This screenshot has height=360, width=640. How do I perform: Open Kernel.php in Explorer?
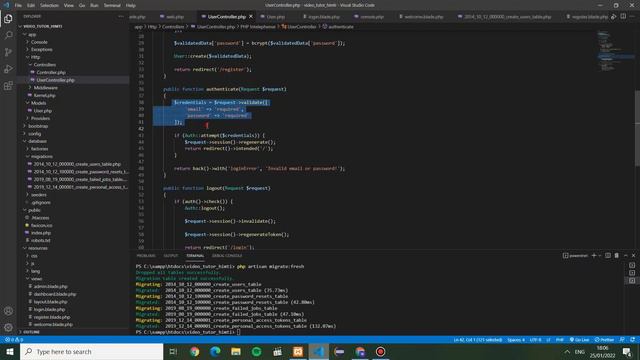(44, 96)
